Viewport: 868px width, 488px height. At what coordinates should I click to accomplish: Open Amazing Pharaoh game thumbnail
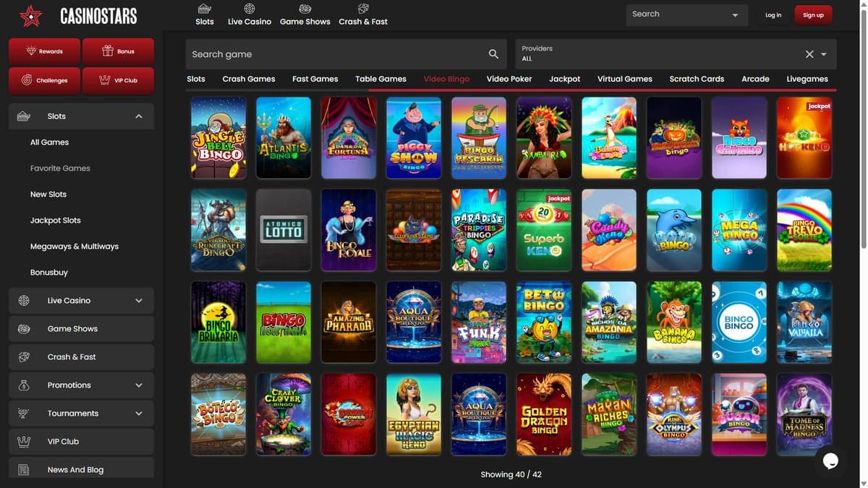pyautogui.click(x=349, y=322)
